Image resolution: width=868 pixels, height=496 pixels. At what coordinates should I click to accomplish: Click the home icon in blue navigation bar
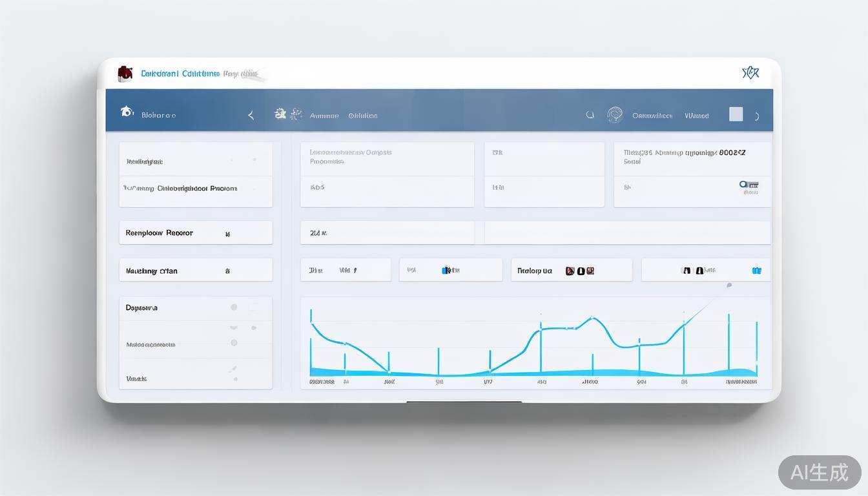[127, 112]
